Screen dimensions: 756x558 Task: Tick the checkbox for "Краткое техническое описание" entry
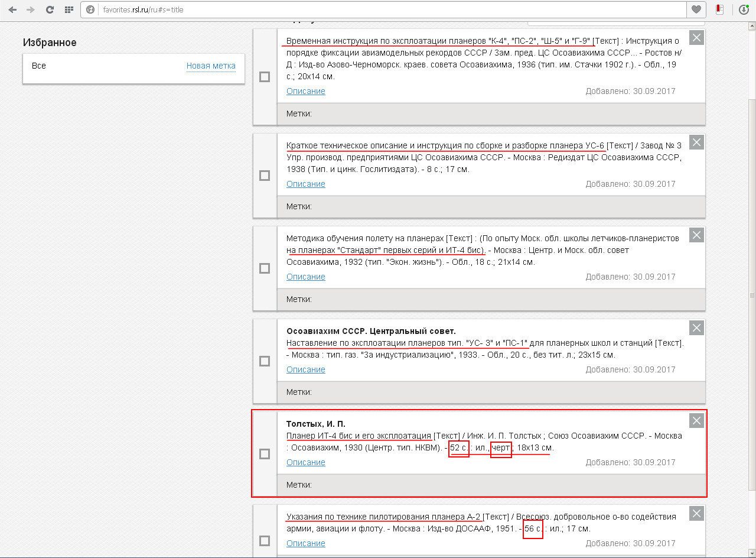[x=265, y=176]
